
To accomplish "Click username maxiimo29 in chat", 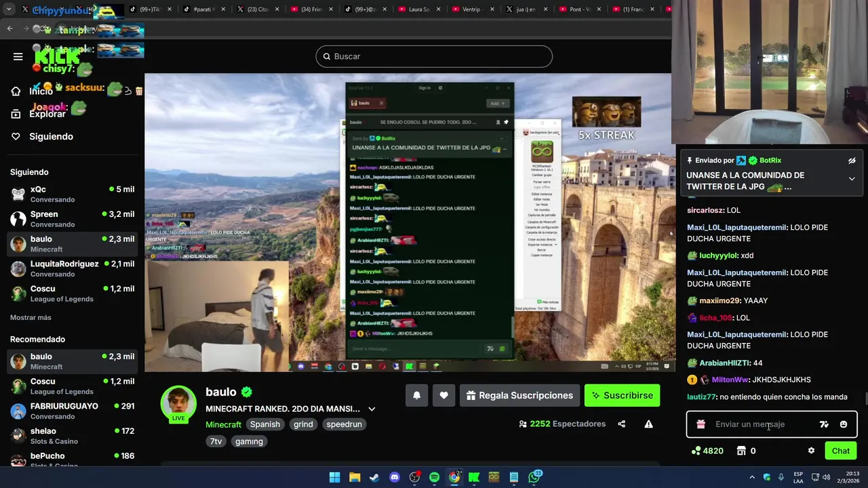I will coord(719,300).
